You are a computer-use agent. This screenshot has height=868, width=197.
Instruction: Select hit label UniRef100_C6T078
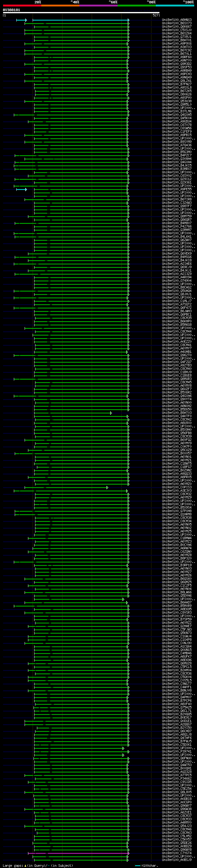click(177, 125)
